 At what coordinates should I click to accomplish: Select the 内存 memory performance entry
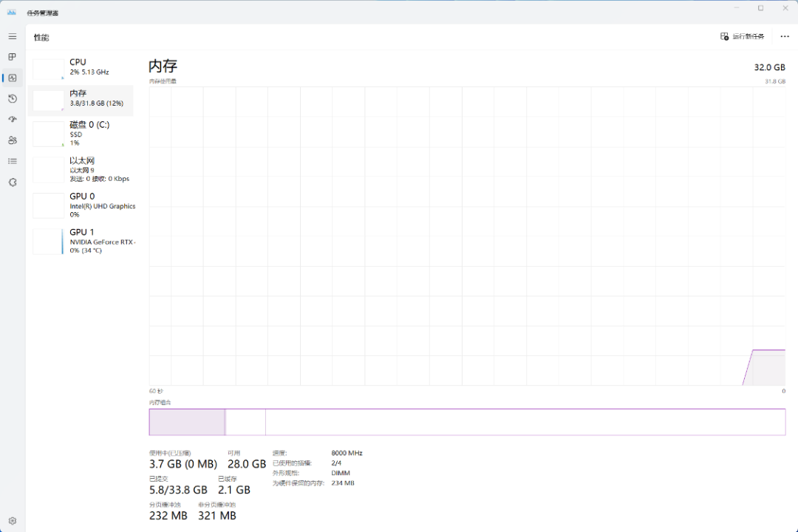81,100
